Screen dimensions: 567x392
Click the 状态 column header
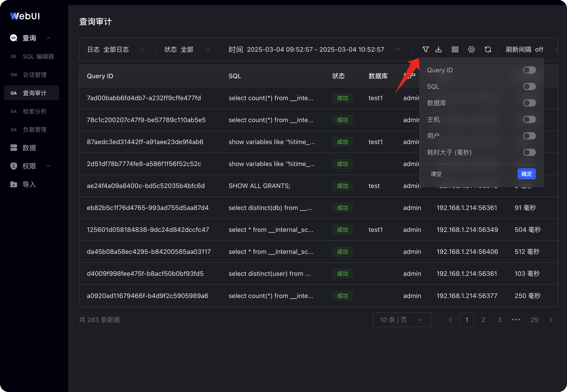338,76
